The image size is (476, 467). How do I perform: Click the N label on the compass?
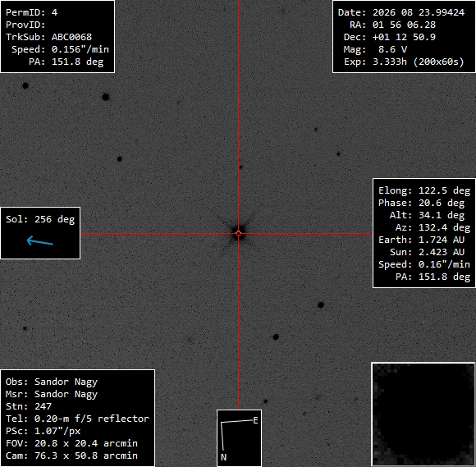point(223,457)
